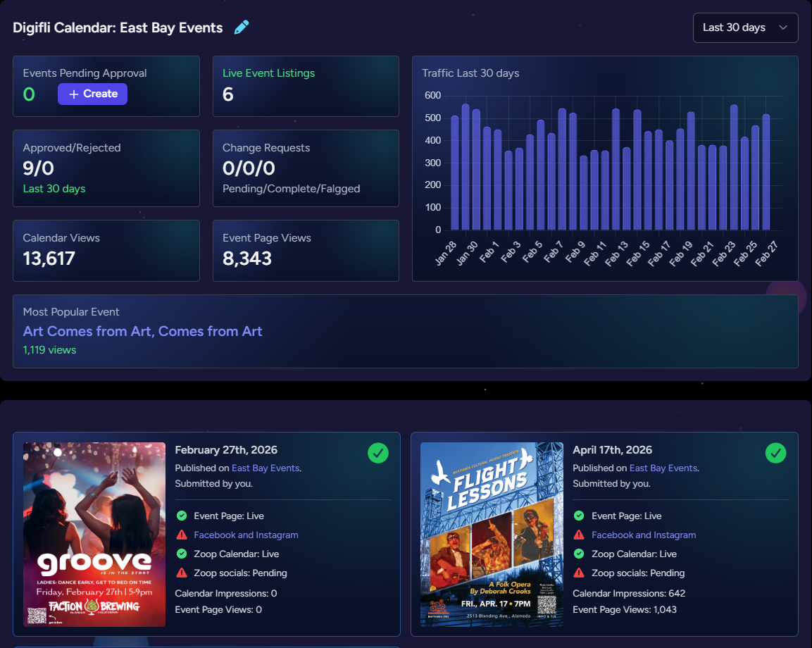The width and height of the screenshot is (812, 648).
Task: Click the pencil edit icon beside calendar title
Action: click(x=242, y=27)
